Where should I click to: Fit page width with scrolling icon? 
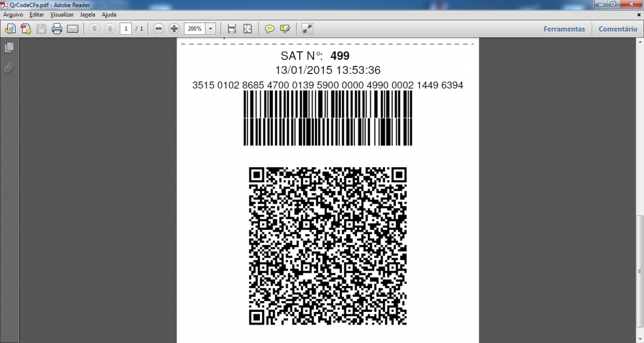pyautogui.click(x=232, y=29)
